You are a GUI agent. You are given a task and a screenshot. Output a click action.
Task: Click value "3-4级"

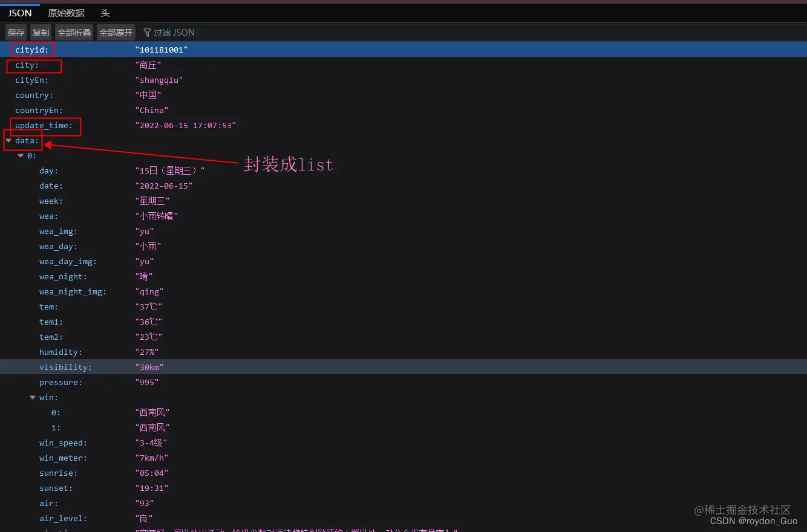[x=151, y=443]
